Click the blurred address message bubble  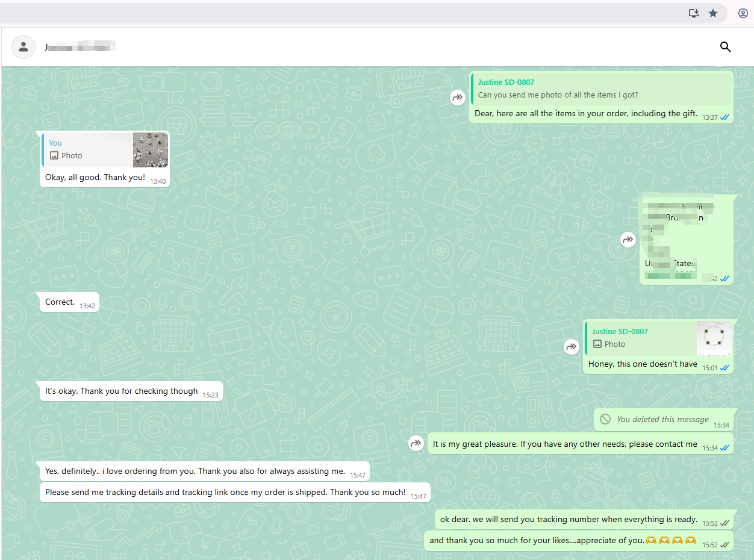687,240
